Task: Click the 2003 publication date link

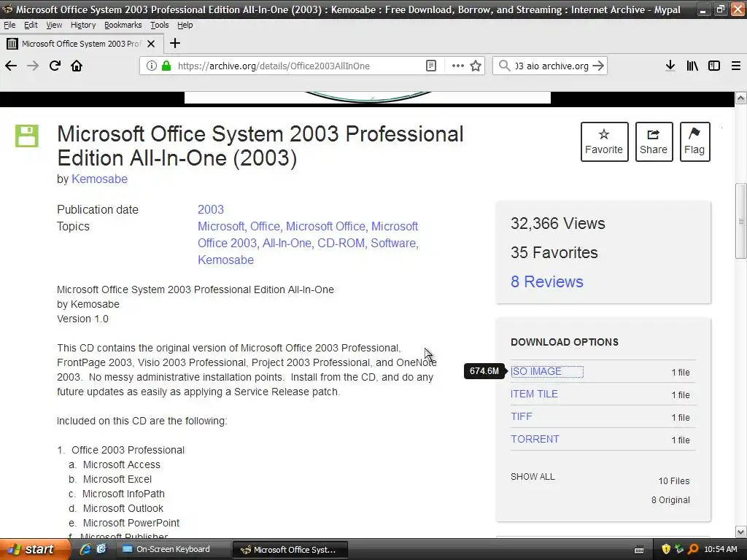Action: (211, 209)
